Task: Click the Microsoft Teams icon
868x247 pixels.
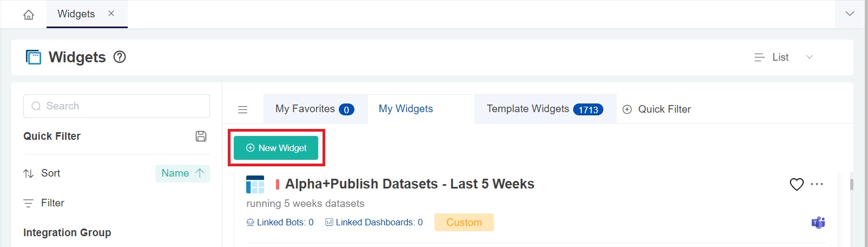Action: [x=818, y=223]
